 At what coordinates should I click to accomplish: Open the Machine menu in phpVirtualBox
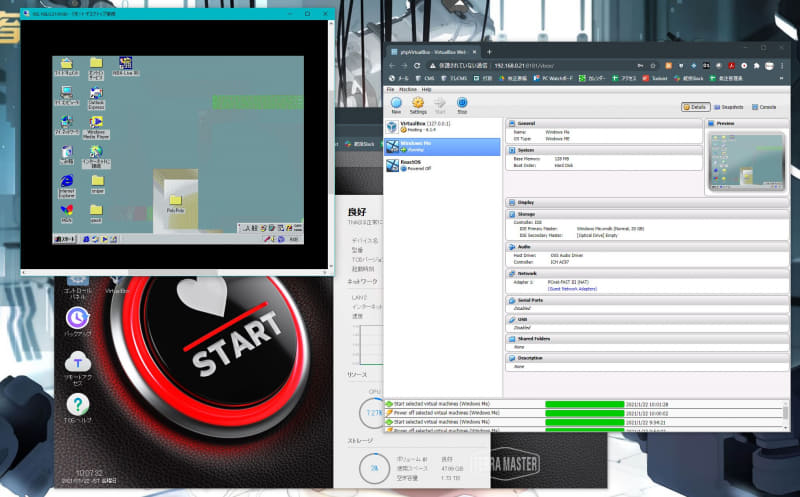(x=408, y=89)
